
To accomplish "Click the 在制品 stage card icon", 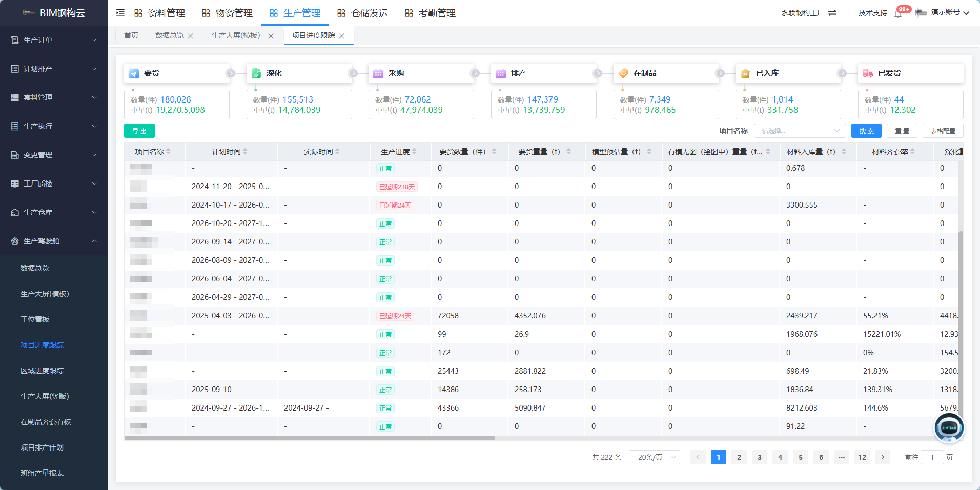I will point(623,73).
